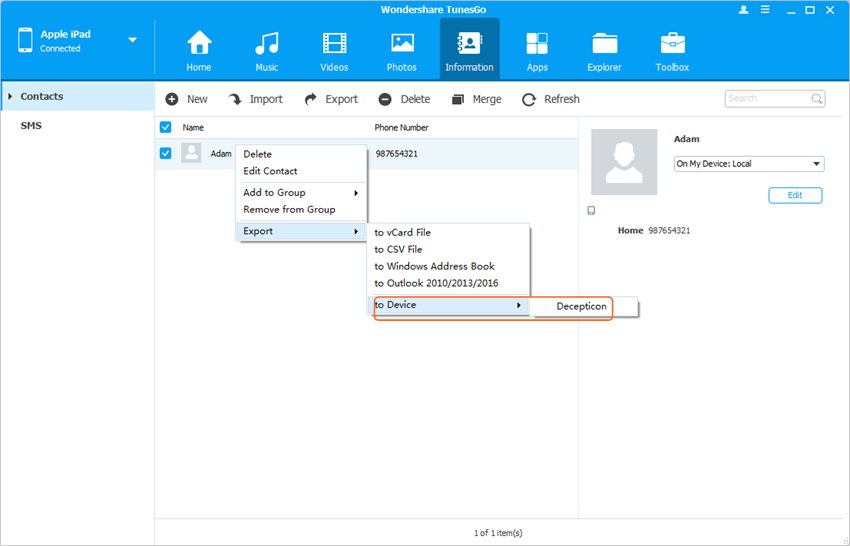Pick Decepticon as the target device
The height and width of the screenshot is (546, 850).
(582, 307)
